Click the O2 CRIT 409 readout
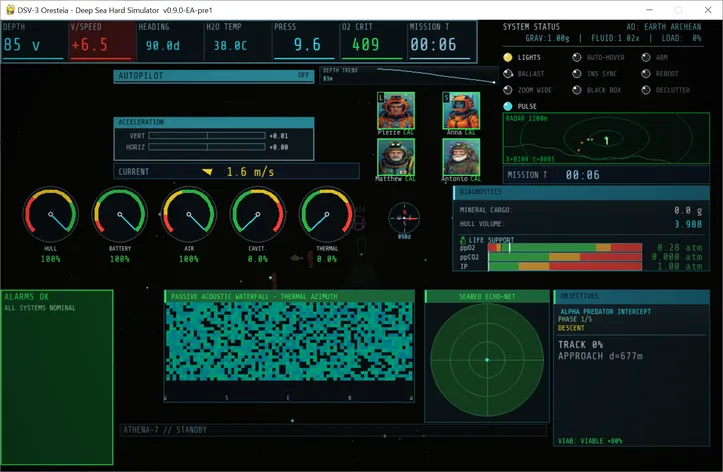 click(x=372, y=40)
